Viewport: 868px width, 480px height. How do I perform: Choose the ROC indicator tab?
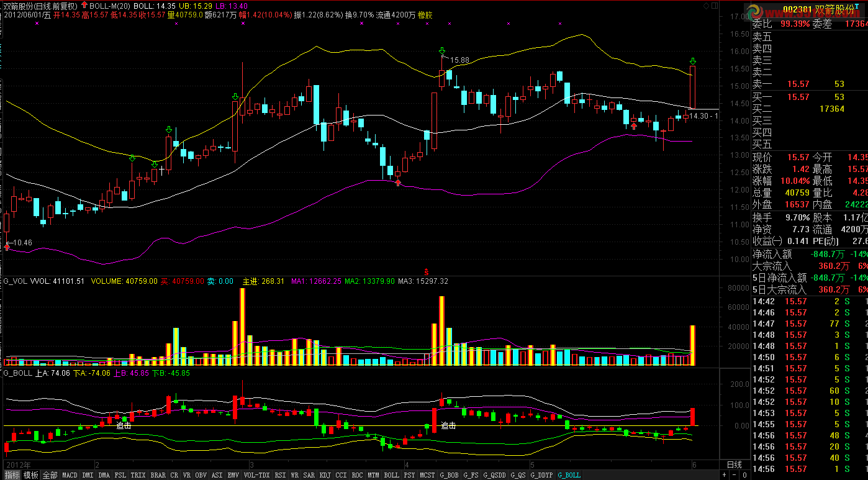[357, 475]
